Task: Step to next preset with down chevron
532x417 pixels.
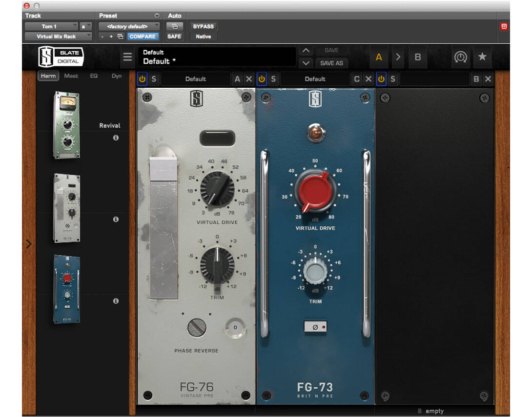Action: point(306,63)
